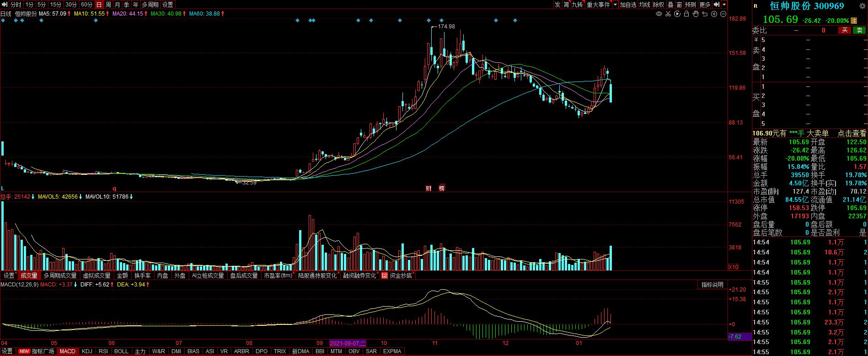
Task: Switch to the 周 weekly period tab
Action: tap(108, 5)
